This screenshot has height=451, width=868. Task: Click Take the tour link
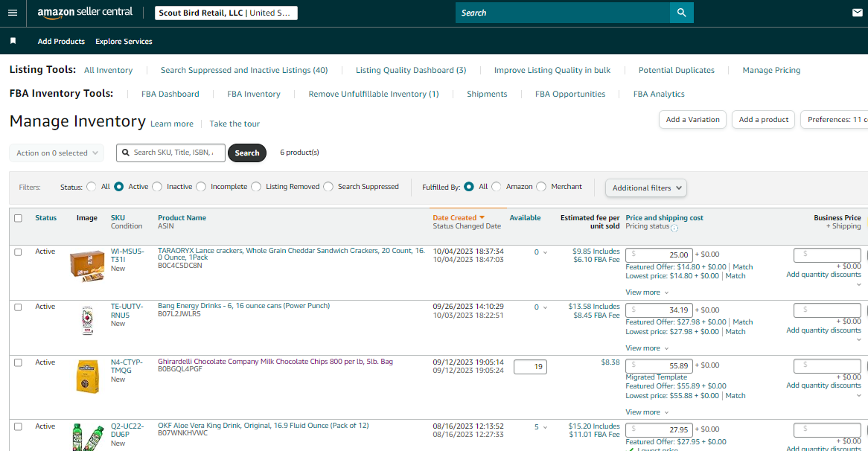click(234, 124)
